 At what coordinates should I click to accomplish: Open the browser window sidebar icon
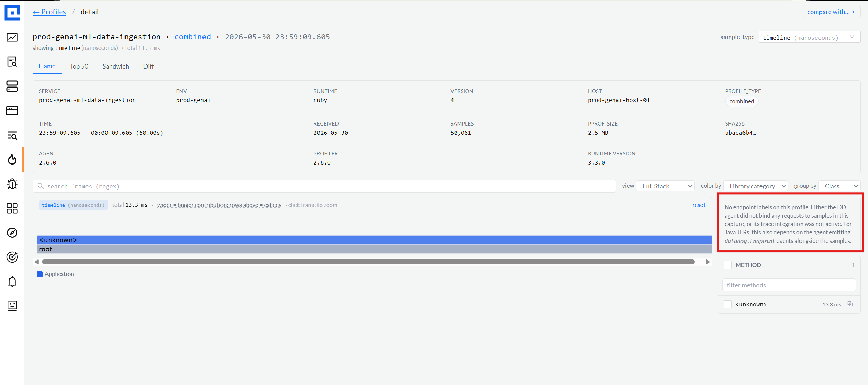[x=12, y=111]
